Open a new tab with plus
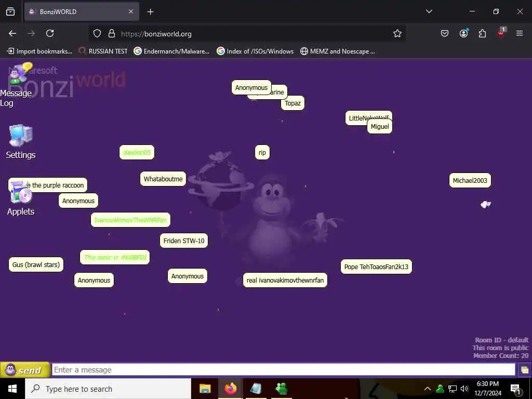 [x=150, y=12]
